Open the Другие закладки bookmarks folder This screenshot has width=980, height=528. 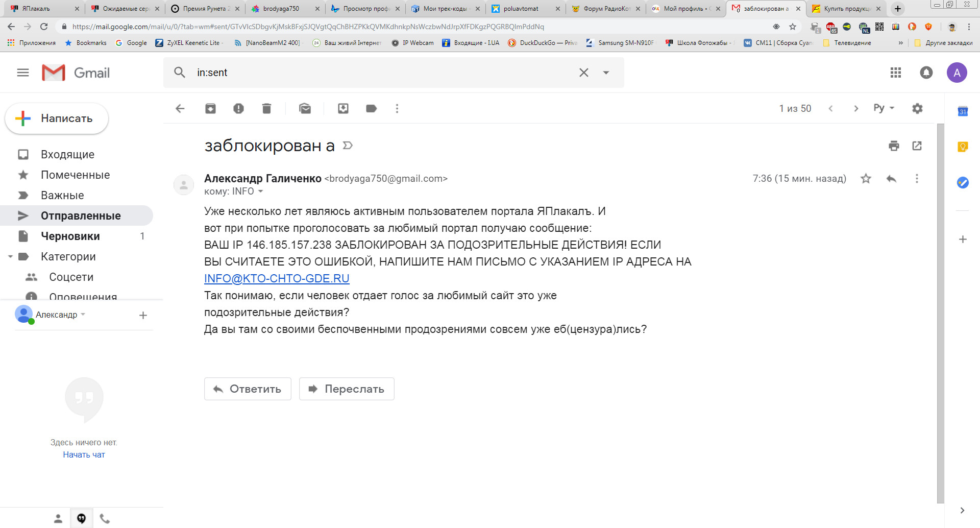(x=943, y=43)
